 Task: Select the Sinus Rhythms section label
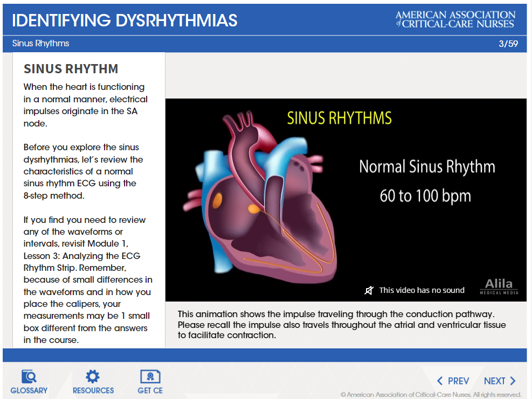point(40,44)
